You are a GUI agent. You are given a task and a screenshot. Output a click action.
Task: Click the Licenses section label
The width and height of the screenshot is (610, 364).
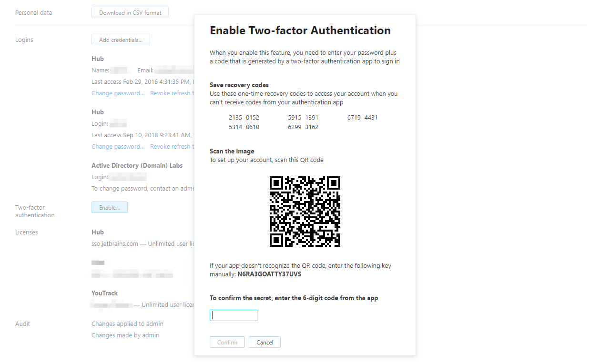tap(27, 232)
